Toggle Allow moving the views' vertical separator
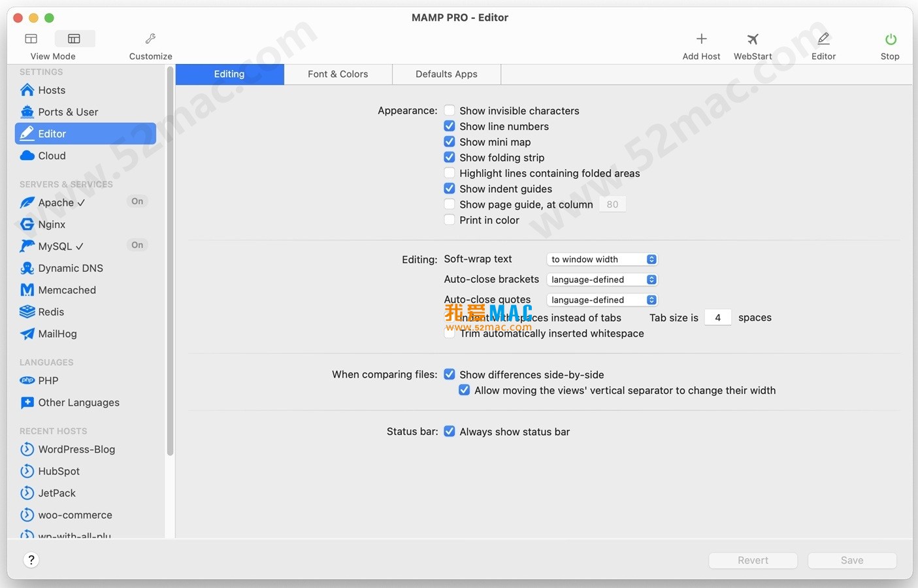The image size is (918, 588). coord(464,390)
